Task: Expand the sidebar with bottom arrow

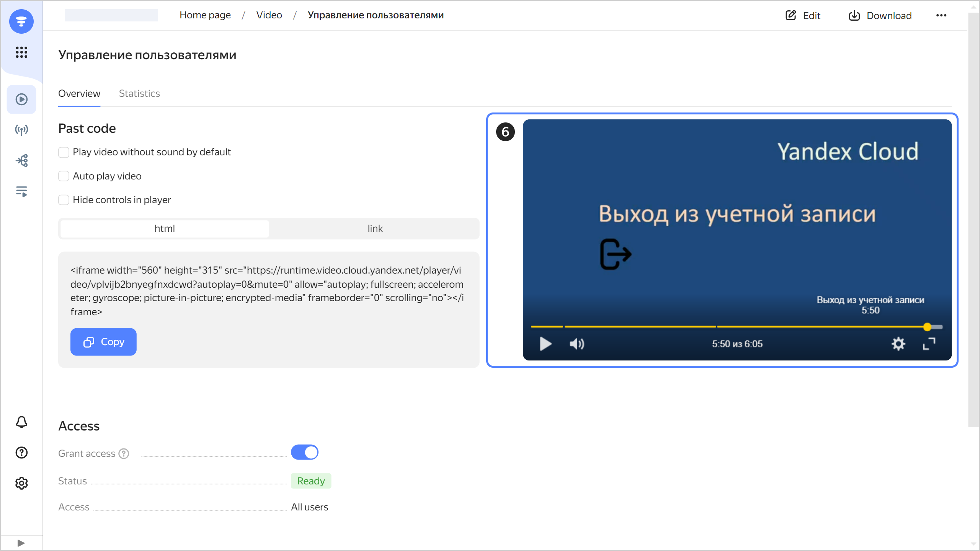Action: click(21, 543)
